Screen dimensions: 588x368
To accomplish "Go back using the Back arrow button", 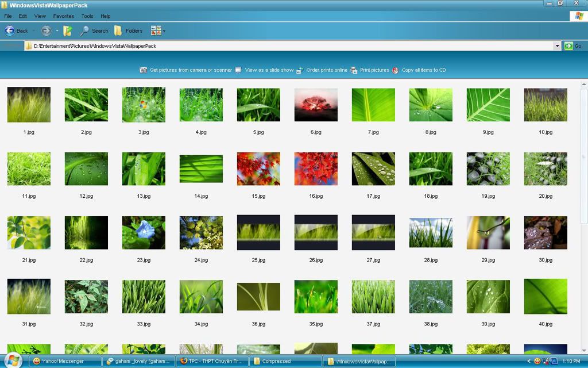I will pos(10,31).
